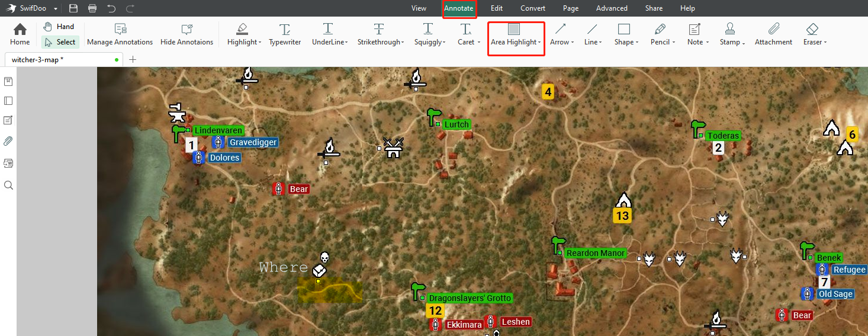Expand the Stamp dropdown arrow
The height and width of the screenshot is (336, 868).
[744, 43]
